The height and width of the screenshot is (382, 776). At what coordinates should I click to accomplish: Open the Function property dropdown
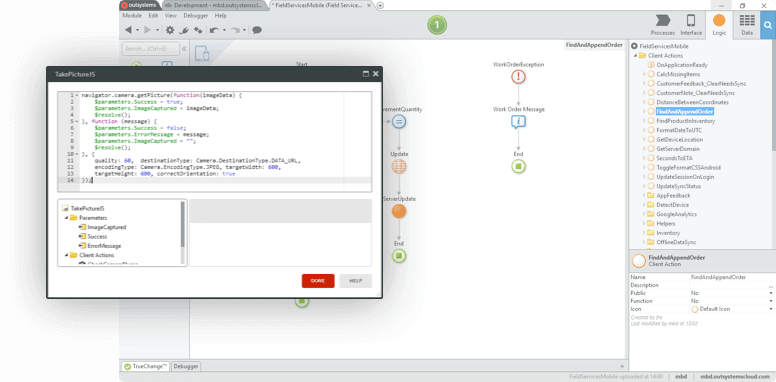(x=771, y=301)
